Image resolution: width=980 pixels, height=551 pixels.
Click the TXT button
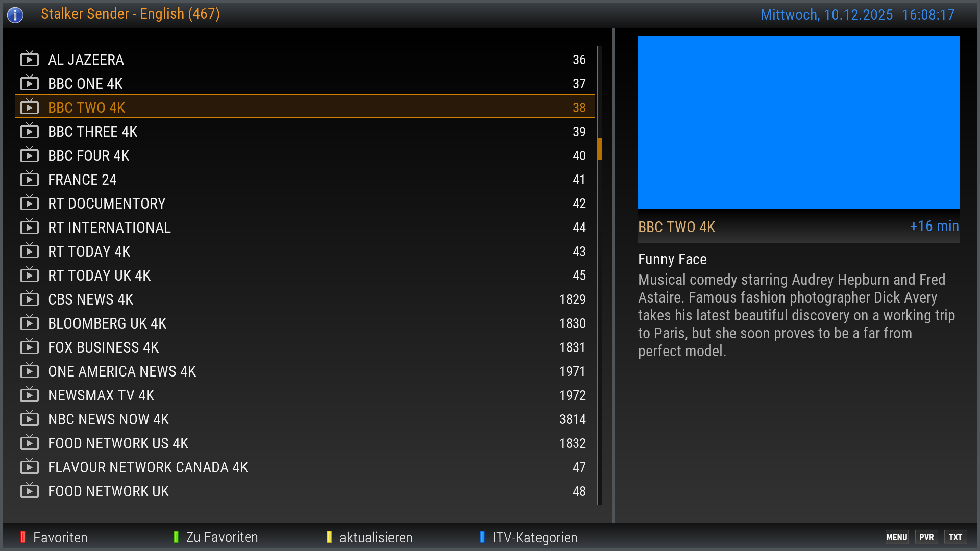click(955, 537)
